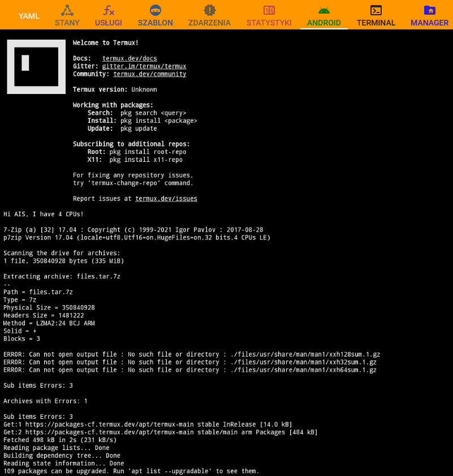Click 'Building dependency tree... Done' line
This screenshot has height=476, width=453.
62,456
